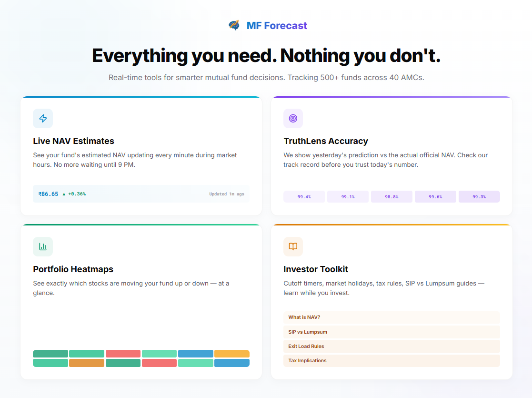The image size is (532, 398).
Task: Click the Updated 1m ago label
Action: 227,194
